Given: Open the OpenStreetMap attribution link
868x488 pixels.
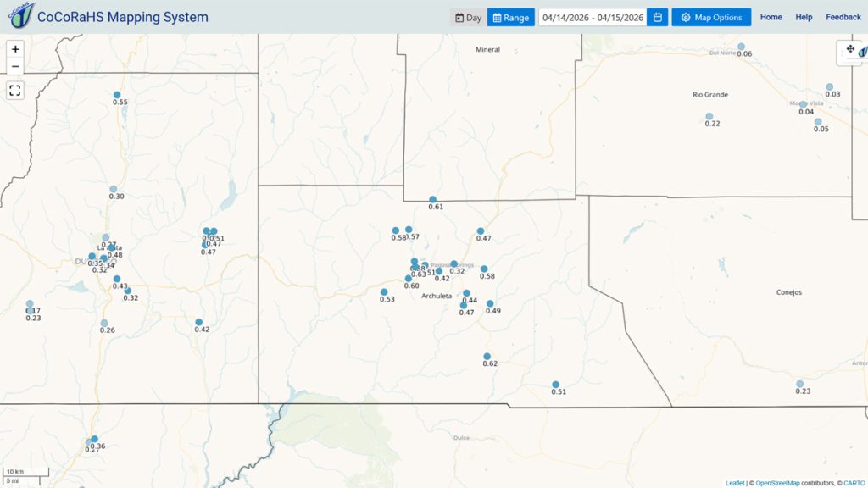Looking at the screenshot, I should tap(778, 483).
